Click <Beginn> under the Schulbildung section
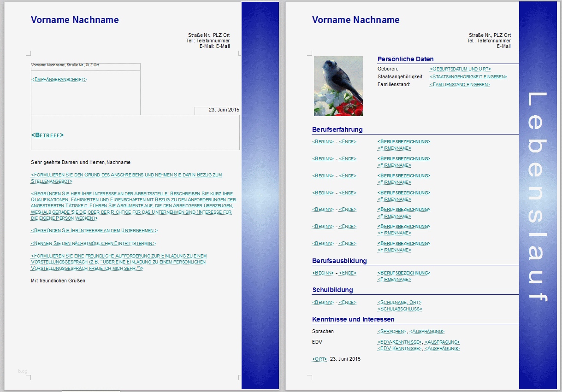Viewport: 562px width, 392px height. click(x=323, y=302)
